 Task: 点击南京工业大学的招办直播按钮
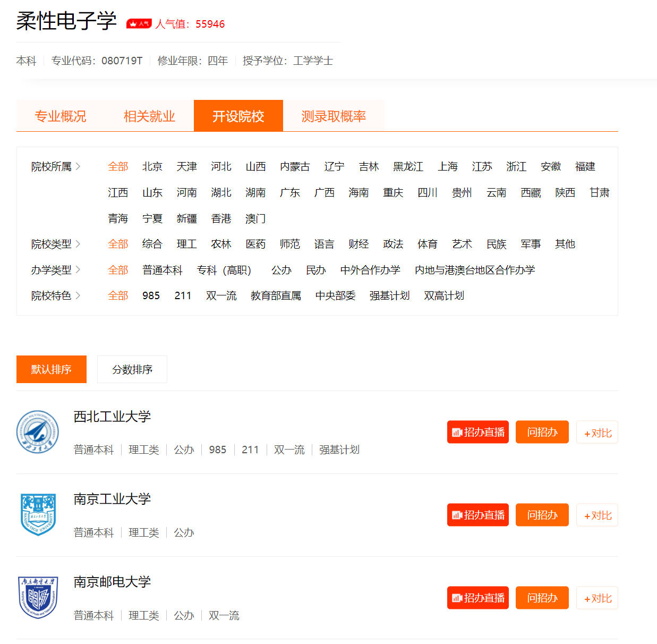[477, 515]
